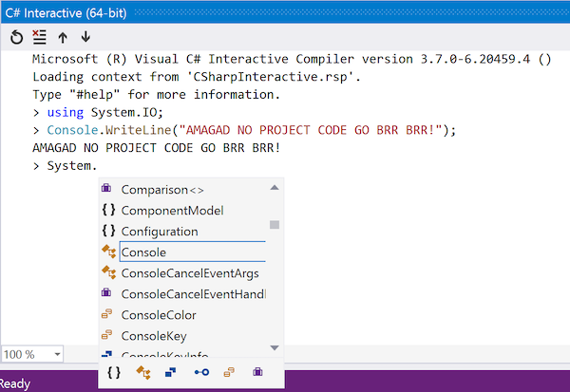570x392 pixels.
Task: Click the Reset interactive window icon
Action: point(16,37)
